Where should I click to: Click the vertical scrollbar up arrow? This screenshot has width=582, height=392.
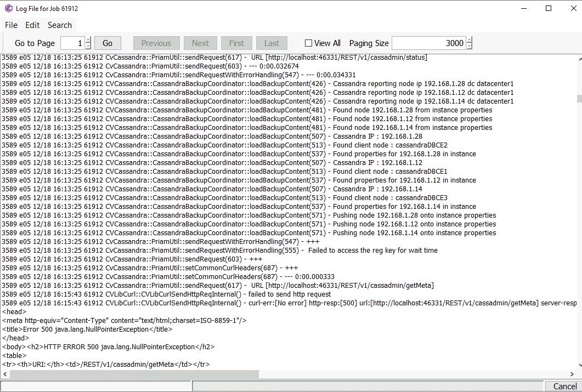[579, 59]
